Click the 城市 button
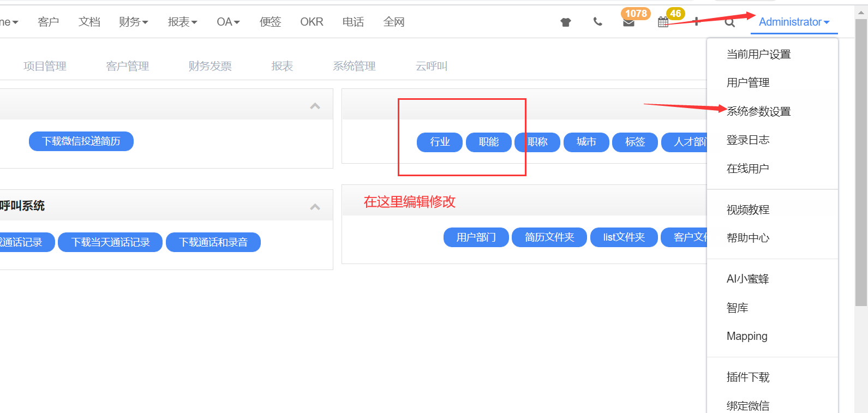Image resolution: width=868 pixels, height=413 pixels. 586,142
